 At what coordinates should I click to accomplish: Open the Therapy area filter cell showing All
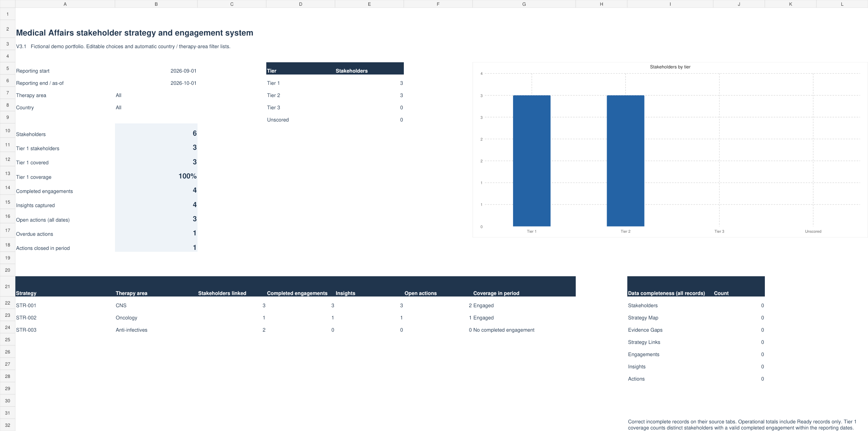coord(156,93)
